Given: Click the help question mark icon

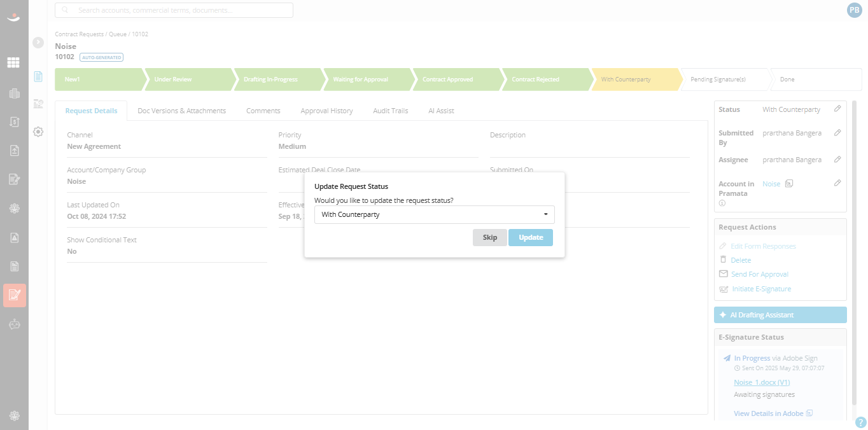Looking at the screenshot, I should pyautogui.click(x=860, y=422).
